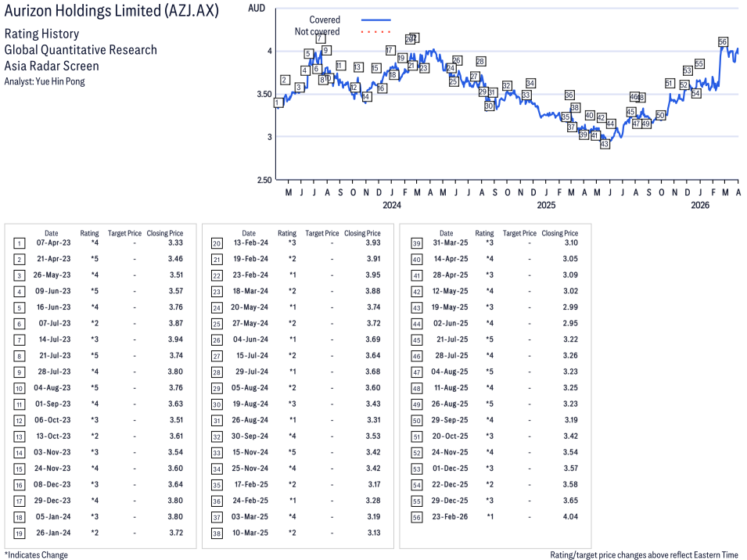Click chart marker 1 at the line's start

[x=277, y=102]
